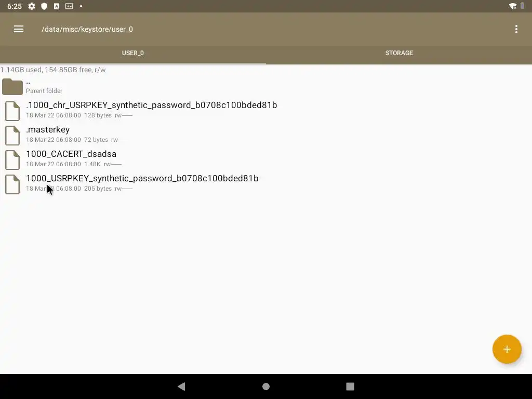Open the hamburger navigation menu

19,29
